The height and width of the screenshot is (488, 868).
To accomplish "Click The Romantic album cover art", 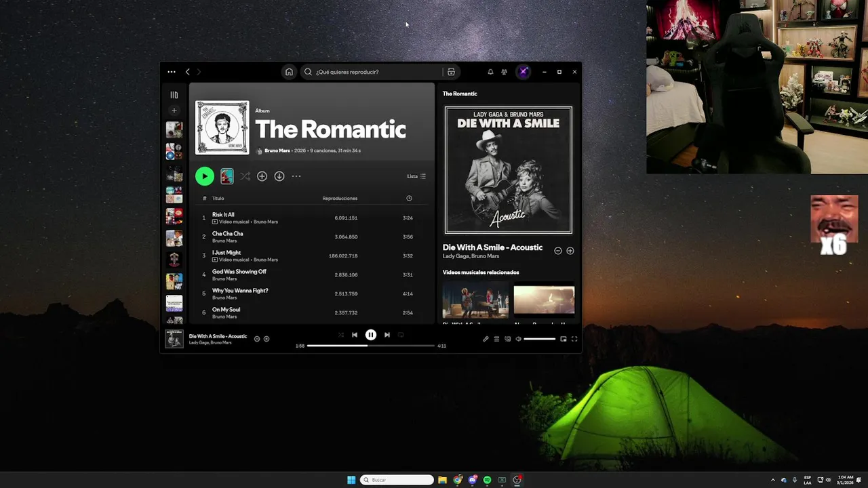I will point(222,128).
